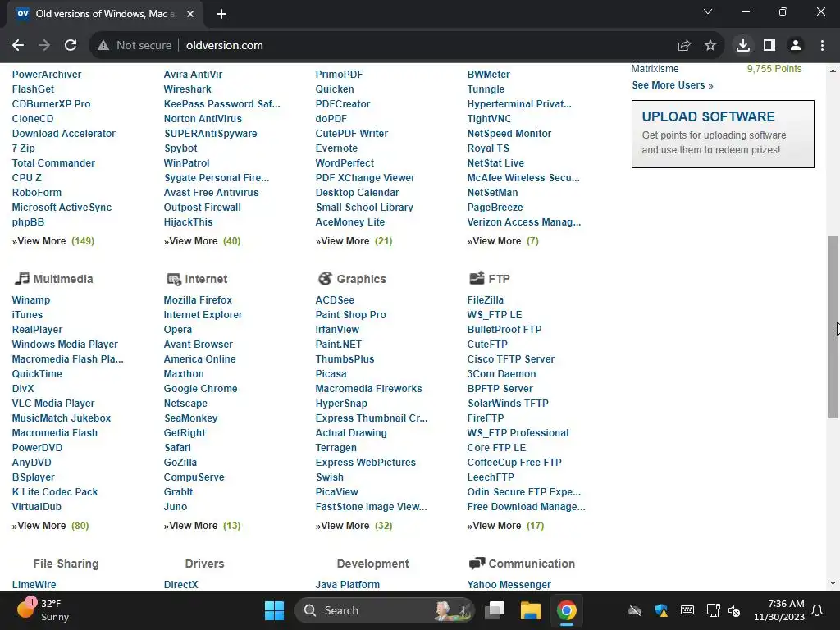The width and height of the screenshot is (840, 630).
Task: Open View More (13) under Internet
Action: coord(202,526)
